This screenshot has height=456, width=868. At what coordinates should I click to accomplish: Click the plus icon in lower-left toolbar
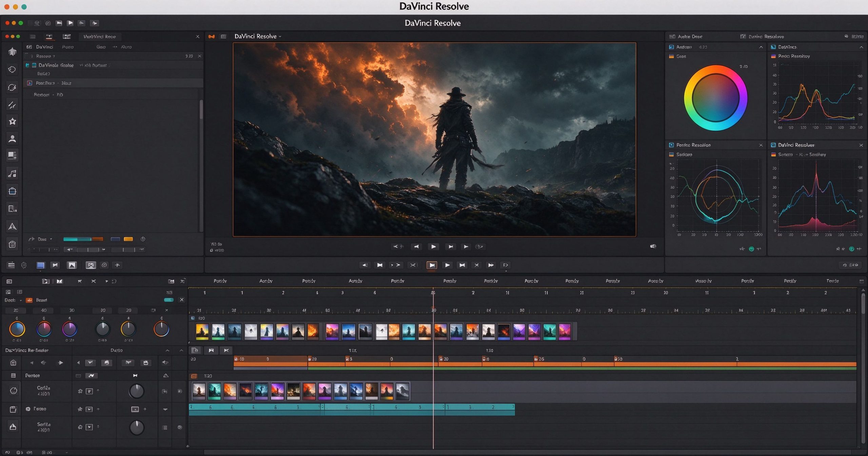[117, 265]
